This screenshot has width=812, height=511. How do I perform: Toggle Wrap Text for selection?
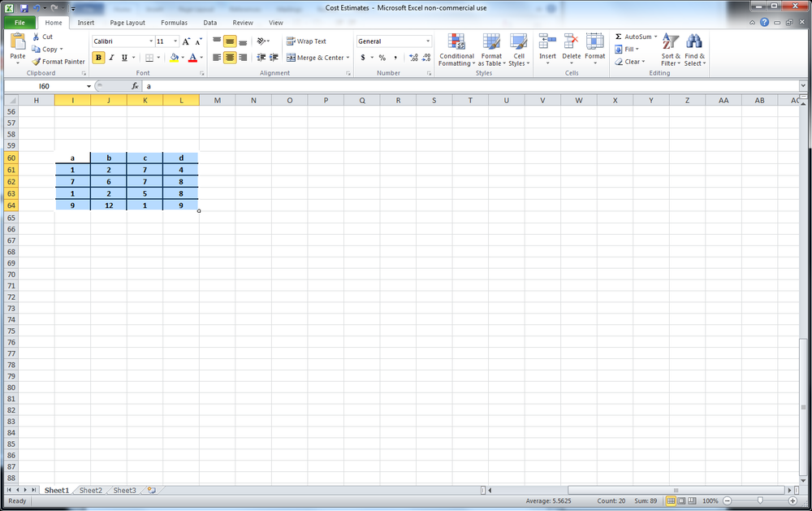[304, 41]
